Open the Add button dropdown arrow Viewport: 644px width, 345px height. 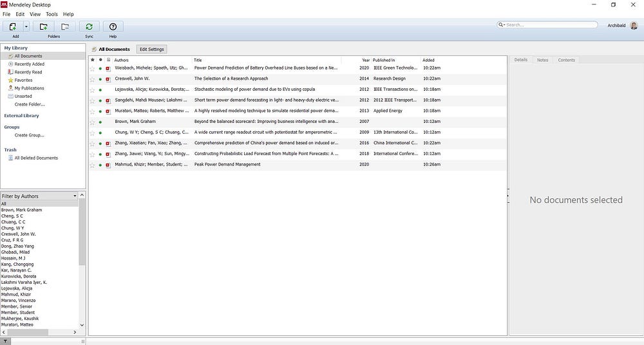(26, 26)
